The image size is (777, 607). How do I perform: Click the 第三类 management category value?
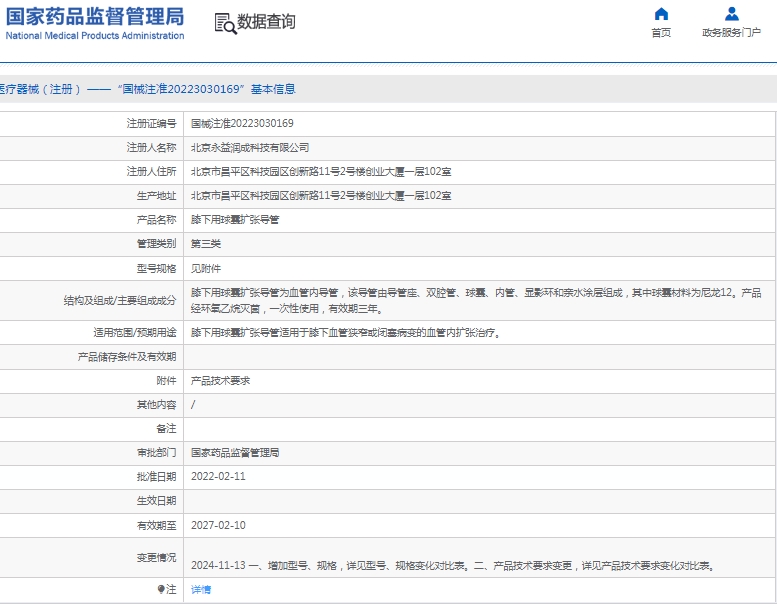[206, 244]
